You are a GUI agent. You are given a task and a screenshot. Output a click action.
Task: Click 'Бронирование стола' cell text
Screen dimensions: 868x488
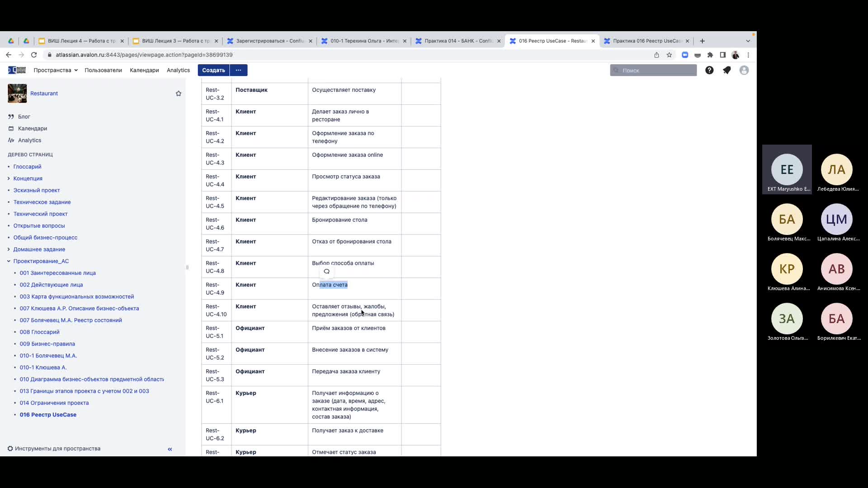tap(340, 220)
